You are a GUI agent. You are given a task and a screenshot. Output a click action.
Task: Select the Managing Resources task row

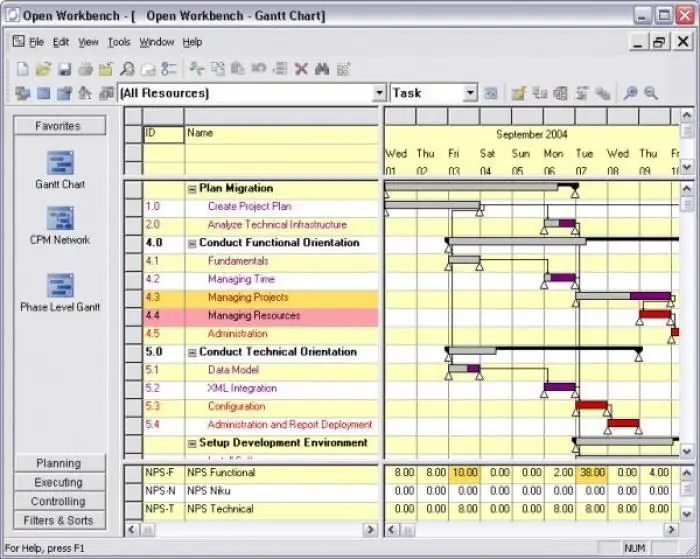tap(261, 316)
